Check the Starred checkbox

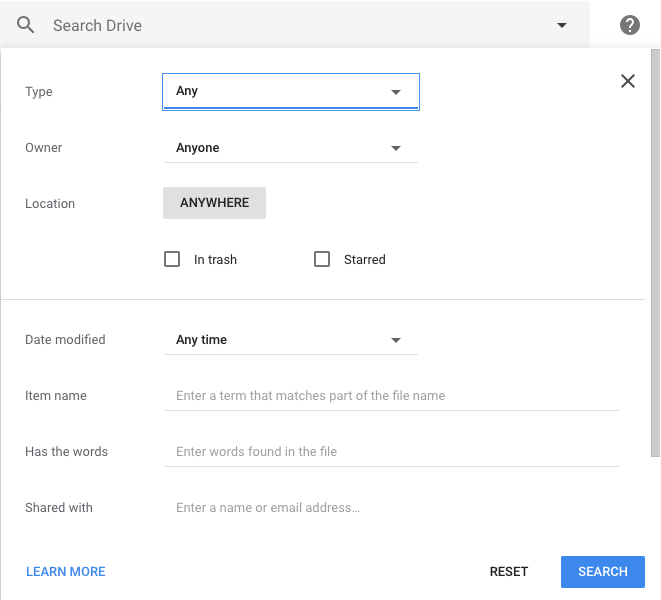(322, 259)
